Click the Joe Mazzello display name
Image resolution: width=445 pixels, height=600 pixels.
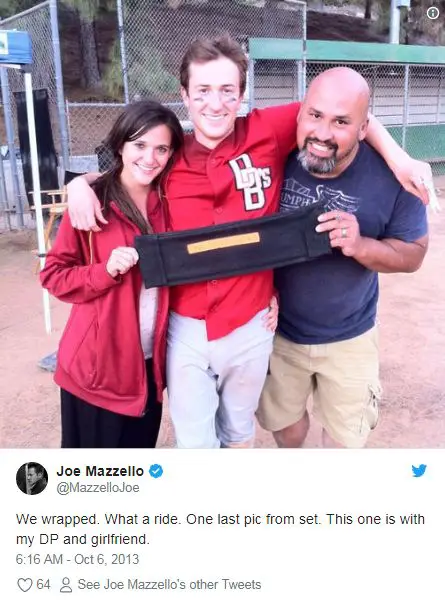click(100, 471)
